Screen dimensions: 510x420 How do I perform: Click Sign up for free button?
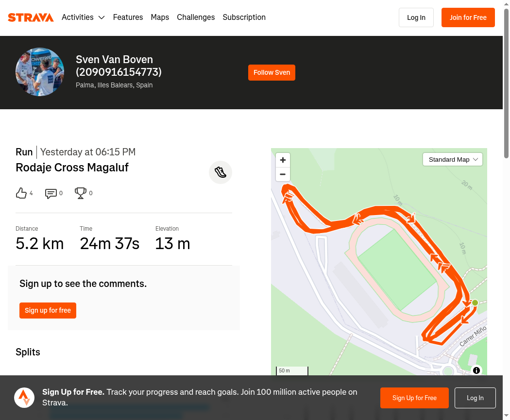[x=48, y=310]
